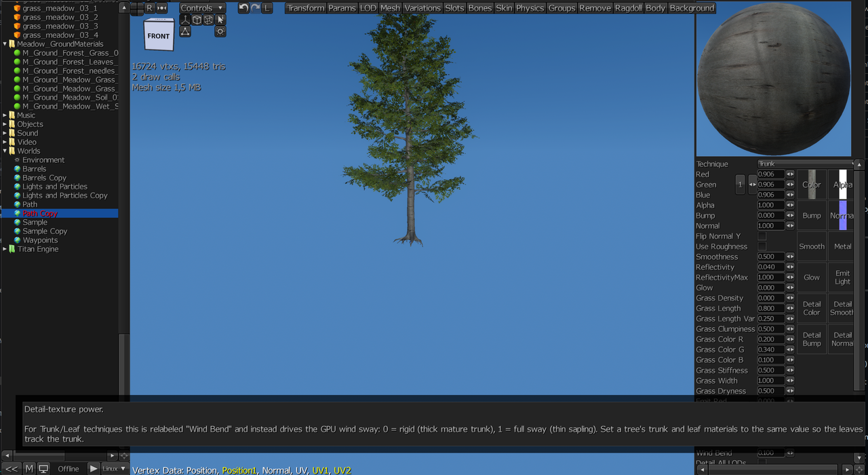This screenshot has width=868, height=475.
Task: Select the Waypoints world
Action: pyautogui.click(x=40, y=240)
